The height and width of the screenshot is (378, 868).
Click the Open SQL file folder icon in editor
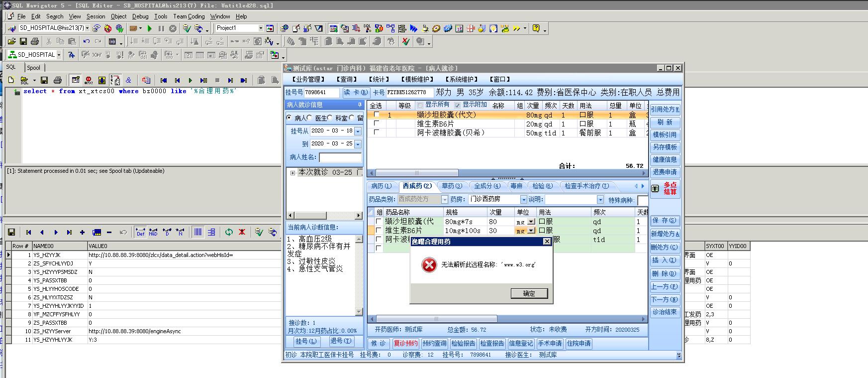click(x=24, y=80)
